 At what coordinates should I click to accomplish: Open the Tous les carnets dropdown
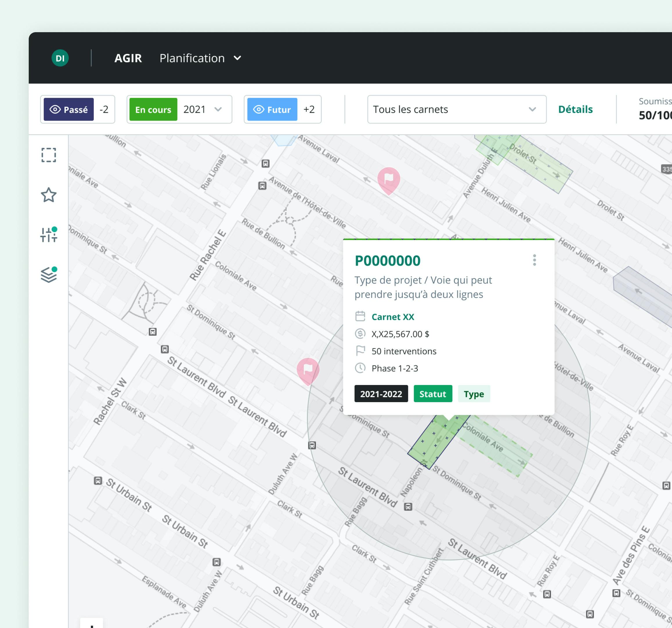(x=456, y=110)
